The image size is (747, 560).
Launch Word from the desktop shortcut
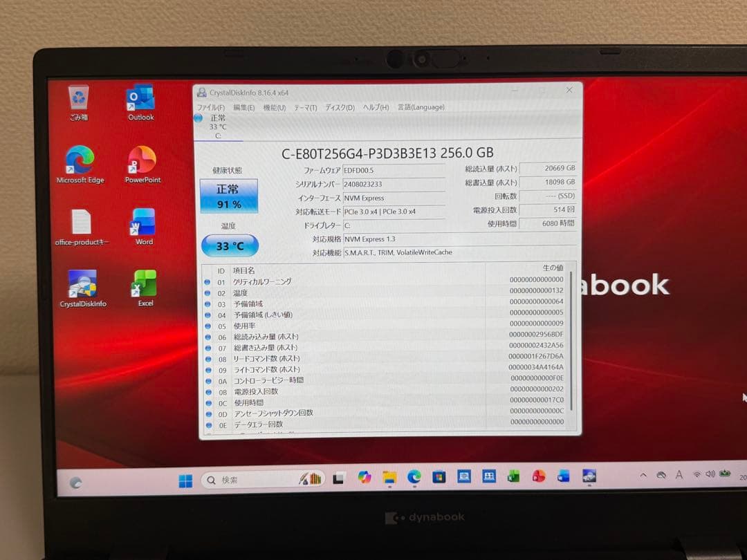pos(144,227)
